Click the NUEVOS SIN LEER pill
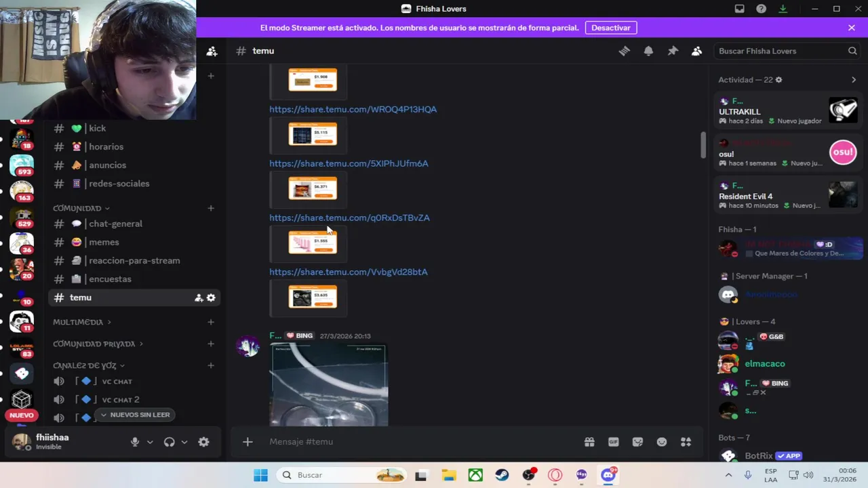This screenshot has height=488, width=868. point(135,415)
